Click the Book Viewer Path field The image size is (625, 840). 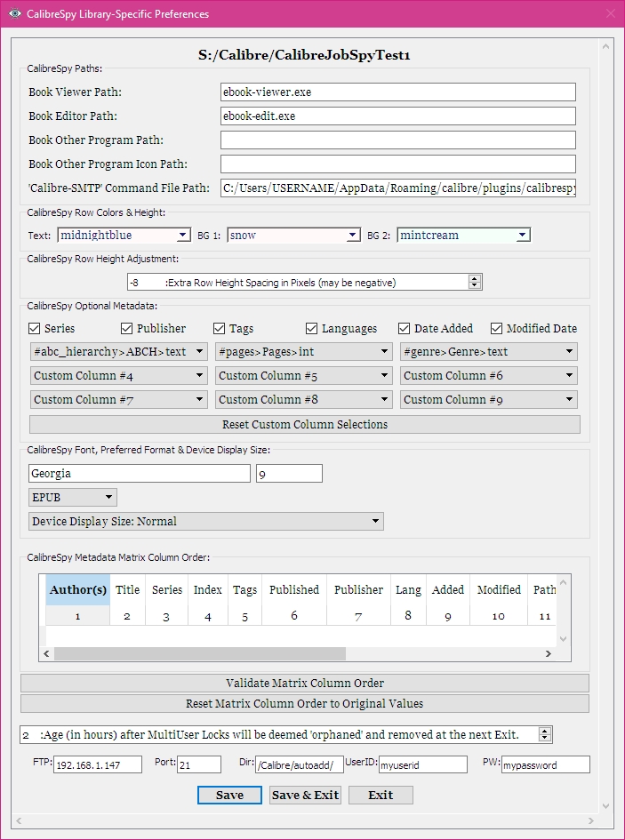(397, 92)
